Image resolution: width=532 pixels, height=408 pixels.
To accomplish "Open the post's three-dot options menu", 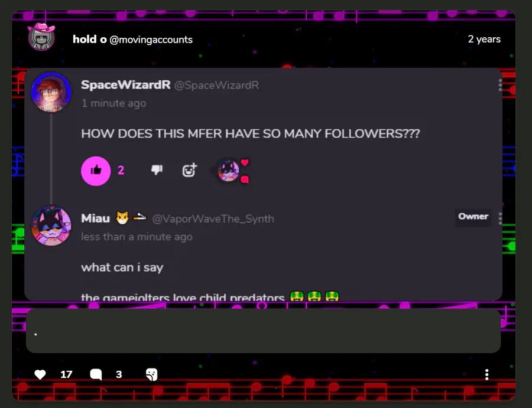I will 487,374.
